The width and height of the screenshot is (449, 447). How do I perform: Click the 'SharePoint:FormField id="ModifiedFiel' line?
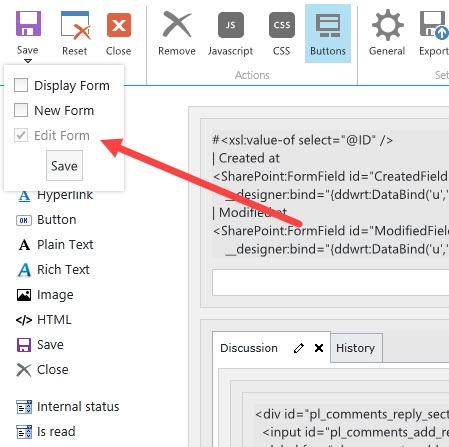(x=331, y=231)
